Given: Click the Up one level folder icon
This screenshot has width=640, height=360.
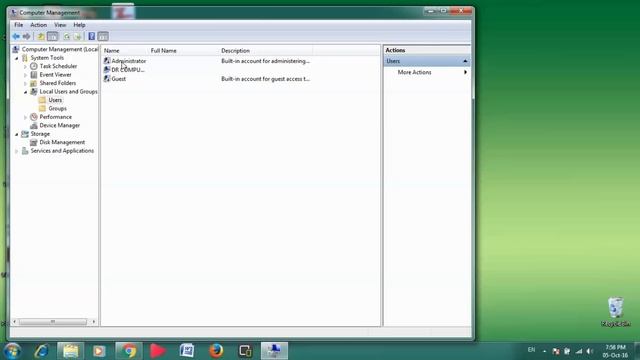Looking at the screenshot, I should coord(41,36).
